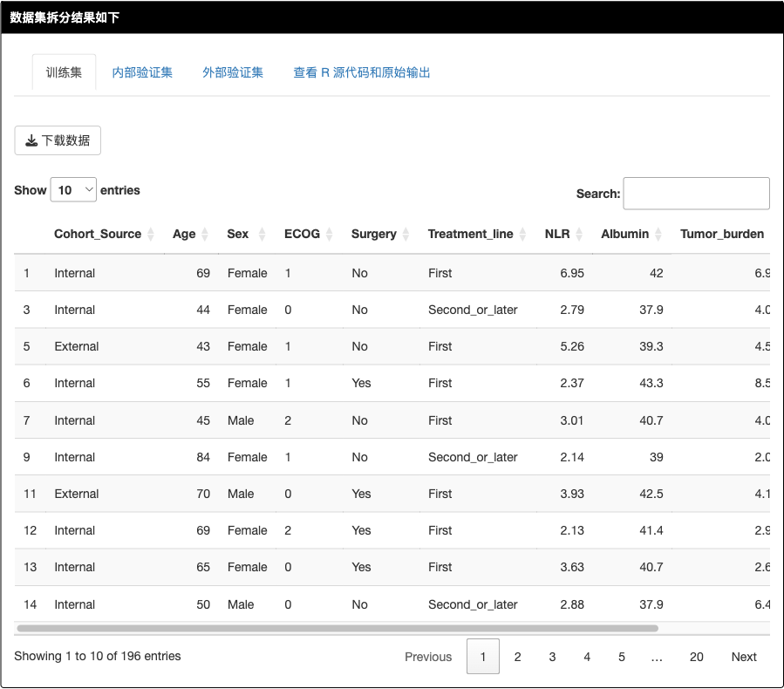784x689 pixels.
Task: Click Yes in Surgery for row 12
Action: [361, 530]
